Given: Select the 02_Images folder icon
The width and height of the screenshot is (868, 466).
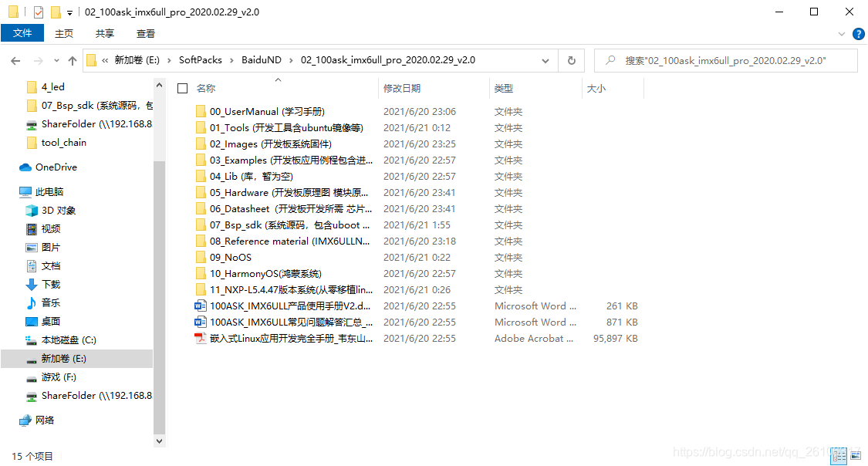Looking at the screenshot, I should point(201,144).
